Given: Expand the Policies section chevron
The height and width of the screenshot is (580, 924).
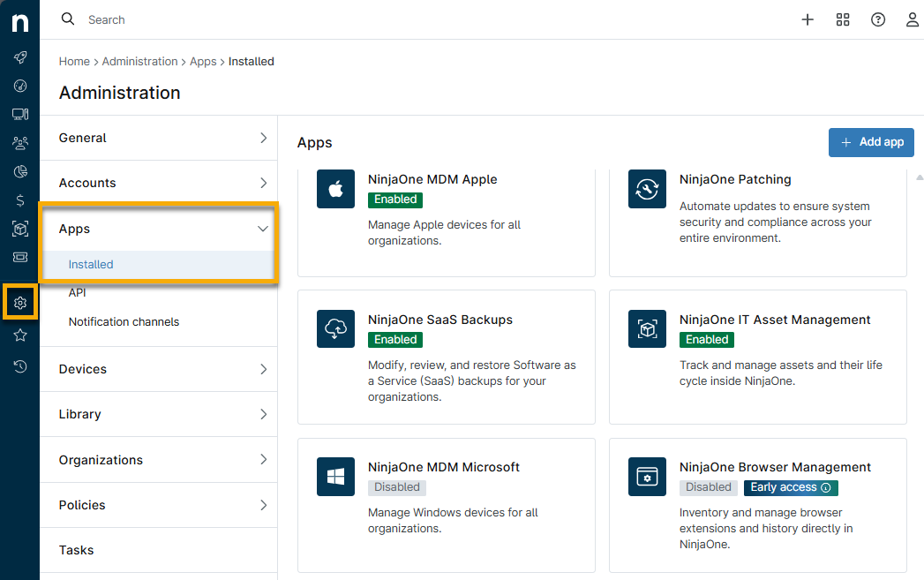Looking at the screenshot, I should coord(263,505).
